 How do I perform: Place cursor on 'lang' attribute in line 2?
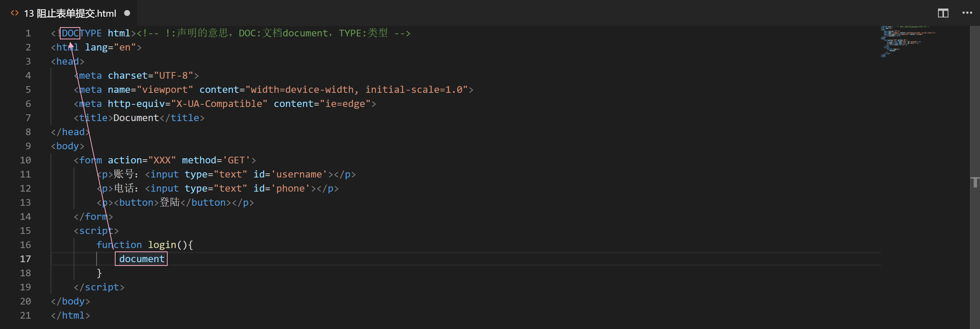click(96, 48)
